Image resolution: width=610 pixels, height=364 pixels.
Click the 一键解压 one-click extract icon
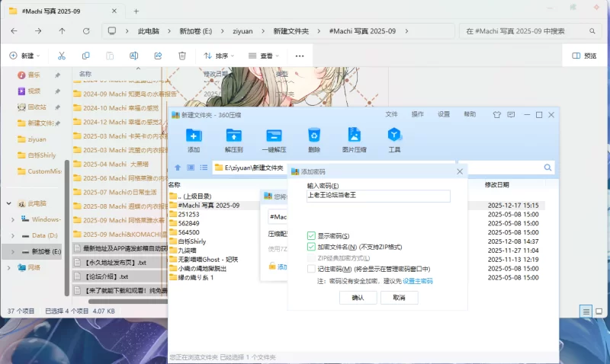pyautogui.click(x=274, y=136)
